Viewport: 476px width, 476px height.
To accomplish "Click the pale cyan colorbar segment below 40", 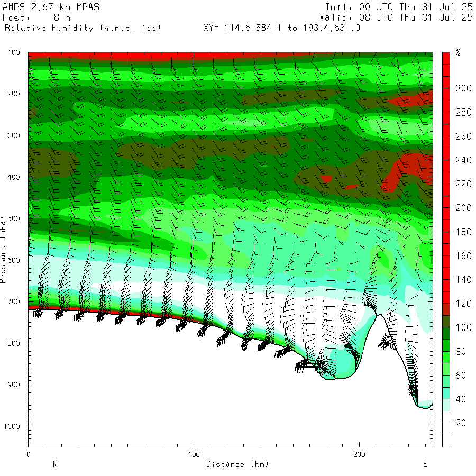I will (x=446, y=405).
